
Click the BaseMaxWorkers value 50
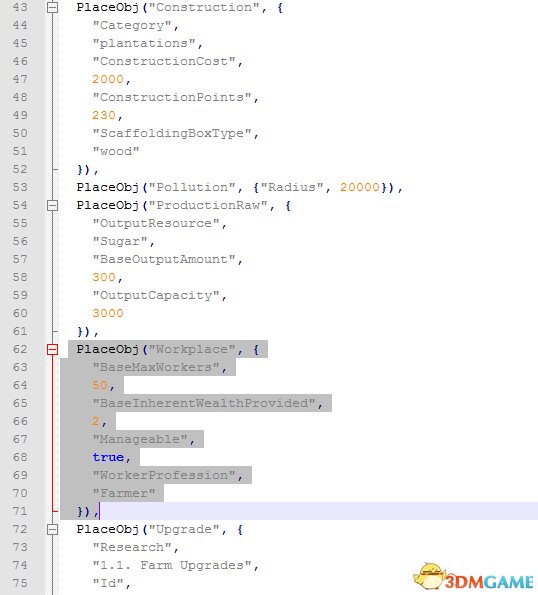100,385
